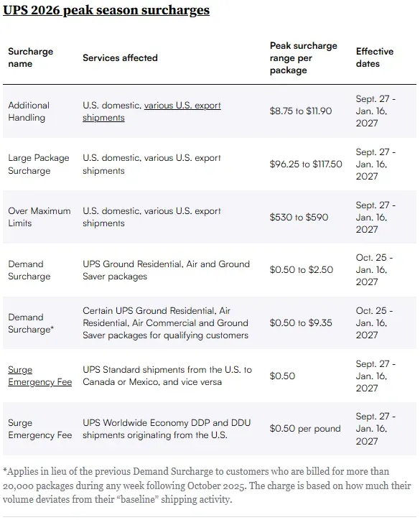Click the 'UPS 2026 peak season surcharges' heading

[x=106, y=10]
